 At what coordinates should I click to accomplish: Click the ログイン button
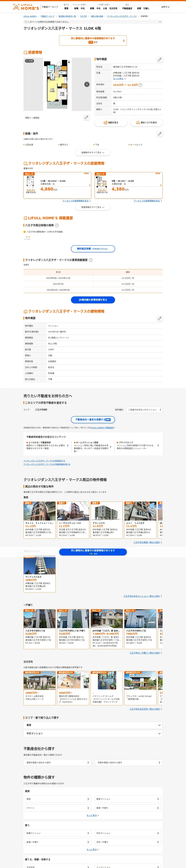[165, 7]
